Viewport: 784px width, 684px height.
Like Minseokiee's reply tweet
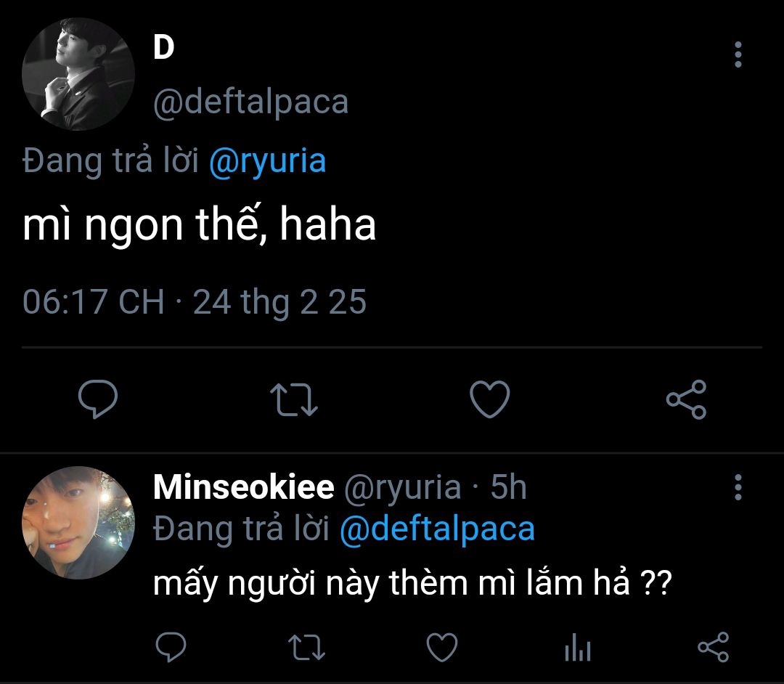(441, 646)
